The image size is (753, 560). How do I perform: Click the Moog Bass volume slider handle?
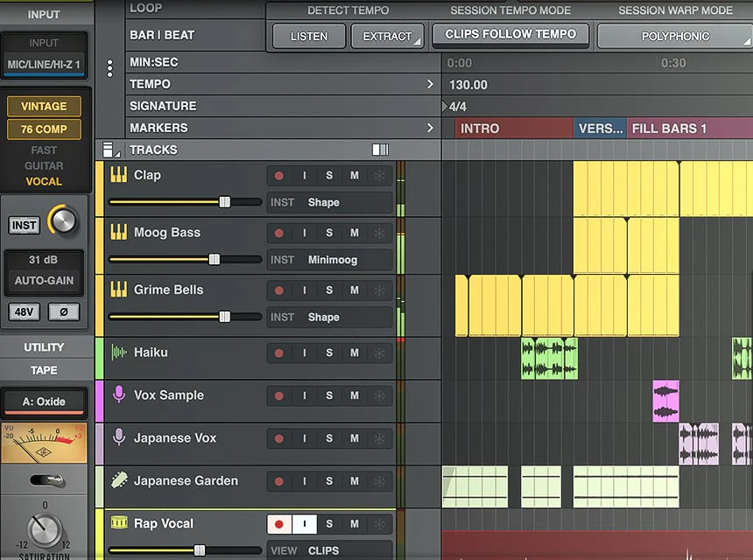(214, 259)
